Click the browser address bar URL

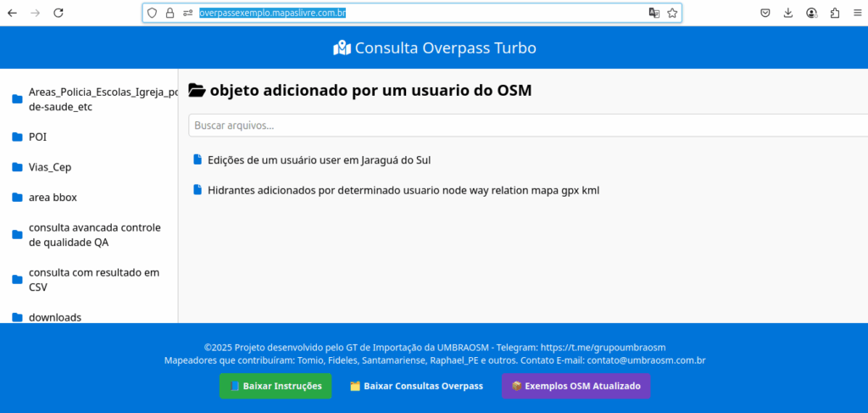pyautogui.click(x=273, y=14)
